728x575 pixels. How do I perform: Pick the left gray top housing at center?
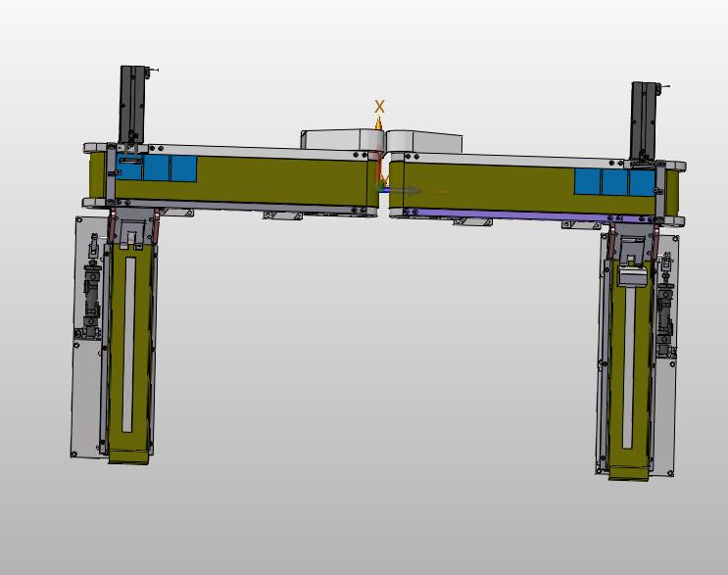pyautogui.click(x=342, y=139)
